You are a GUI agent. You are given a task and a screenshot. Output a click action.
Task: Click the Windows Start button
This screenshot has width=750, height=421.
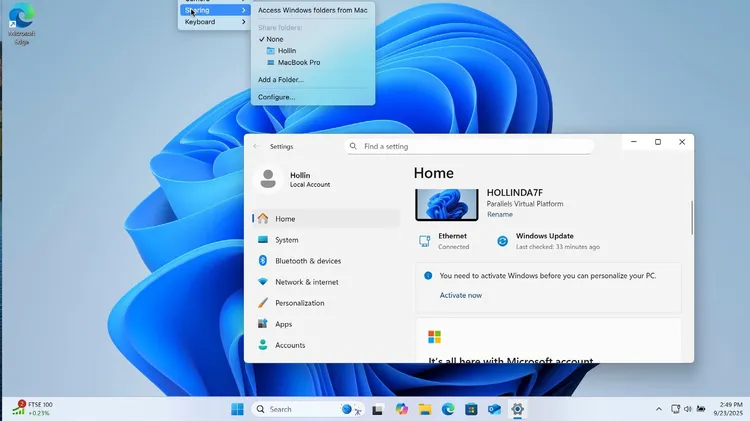pos(237,409)
